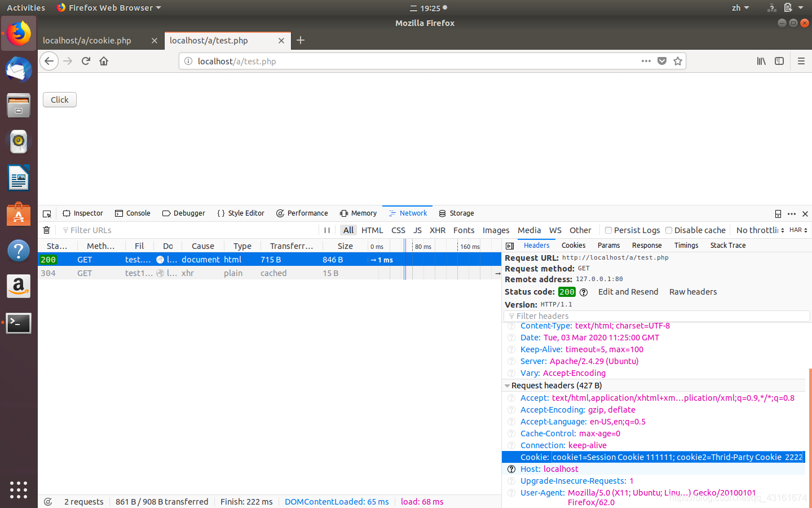Open LibreOffice Writer from dock
The width and height of the screenshot is (812, 508).
coord(19,178)
